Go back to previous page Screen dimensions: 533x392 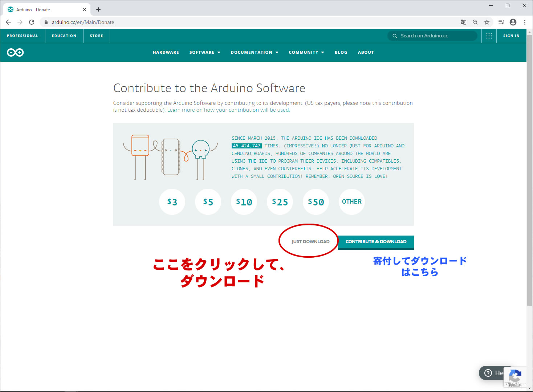coord(8,22)
